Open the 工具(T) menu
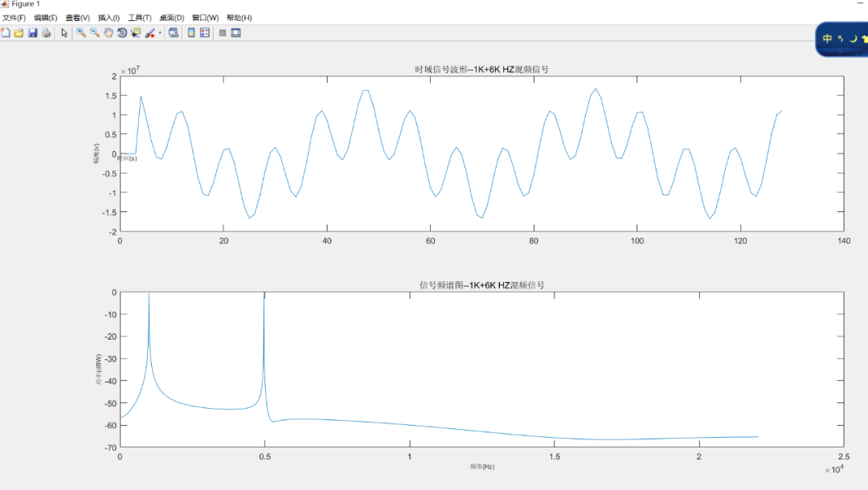Screen dimensions: 868x490 click(140, 18)
